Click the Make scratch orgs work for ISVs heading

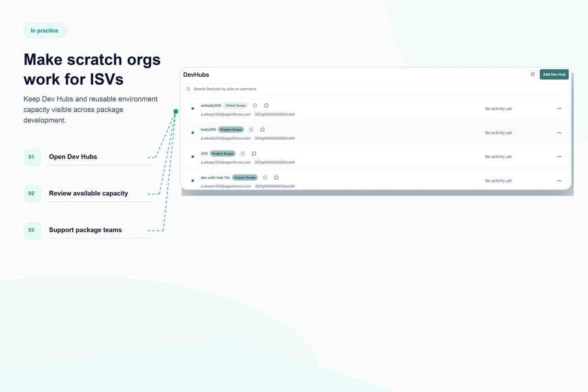(x=92, y=69)
